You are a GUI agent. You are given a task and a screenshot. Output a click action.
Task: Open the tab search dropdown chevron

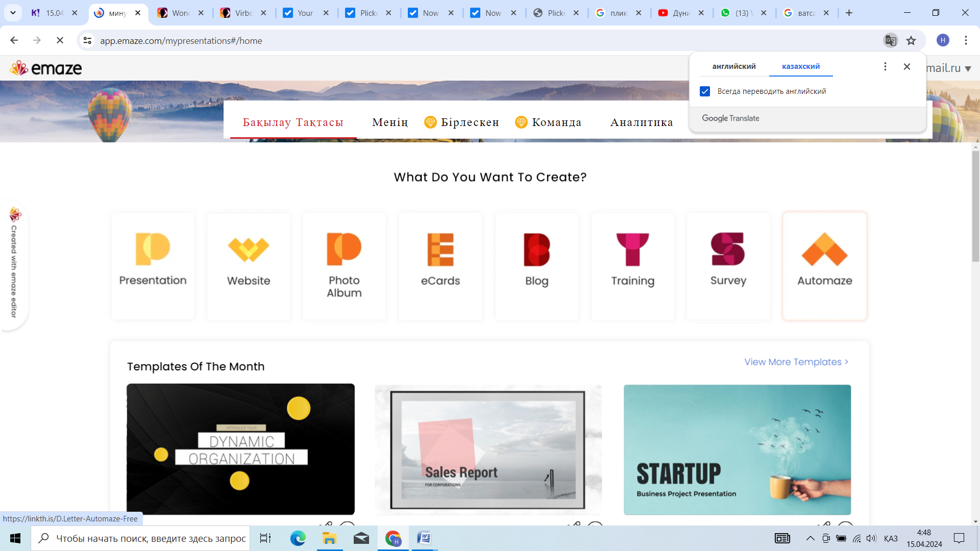coord(13,13)
